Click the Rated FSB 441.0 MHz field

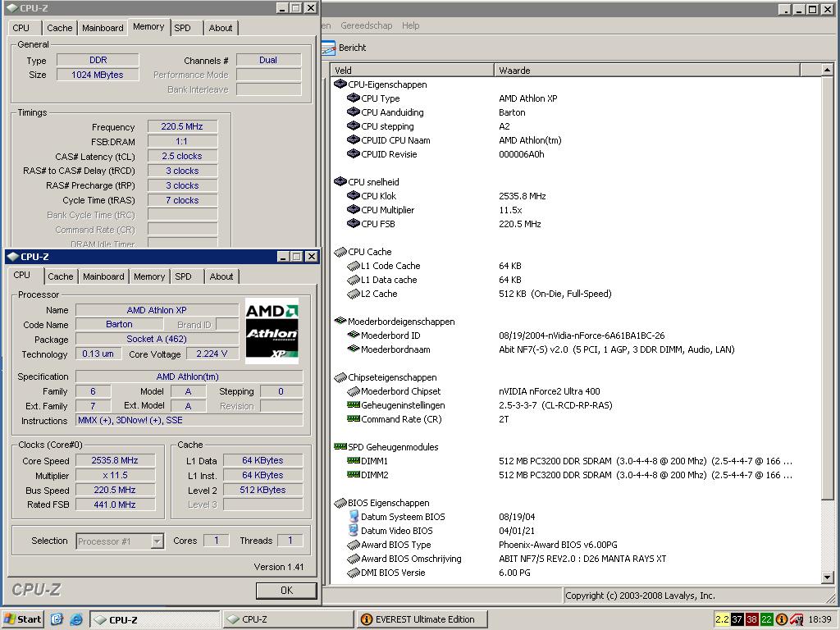pos(115,504)
